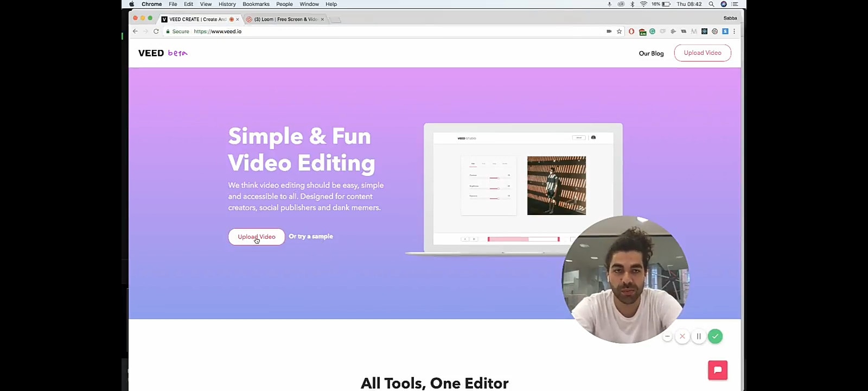Click the 'All Tools, One Editor' heading

435,383
